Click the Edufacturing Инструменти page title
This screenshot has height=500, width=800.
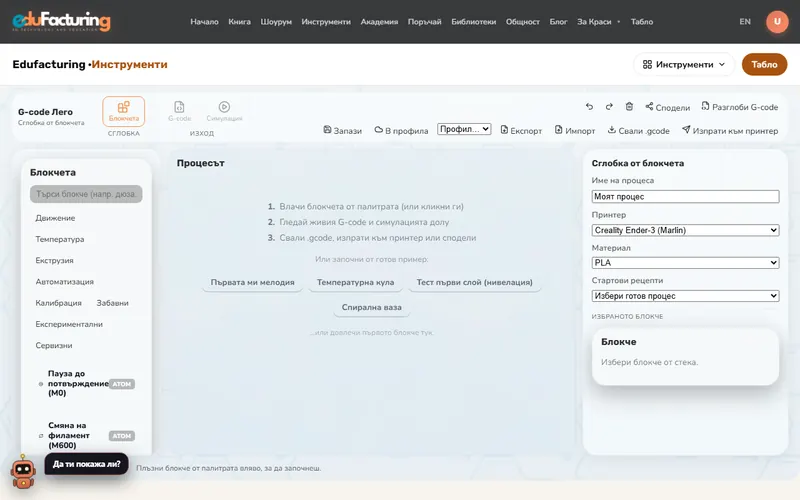90,64
